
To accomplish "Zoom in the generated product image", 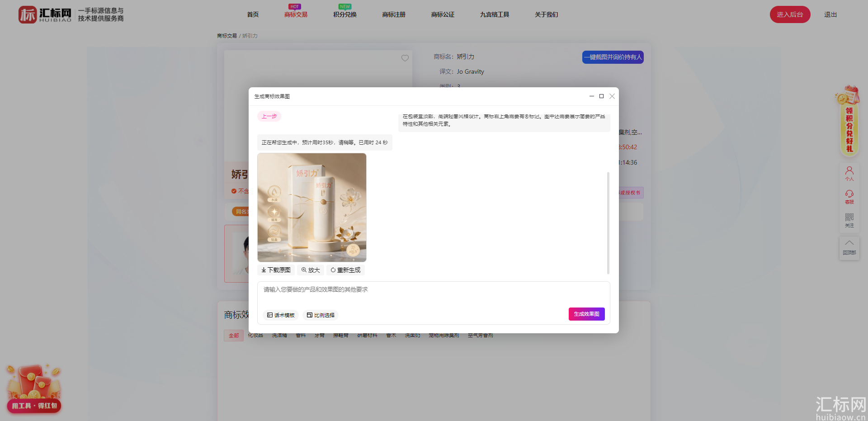I will (x=311, y=270).
